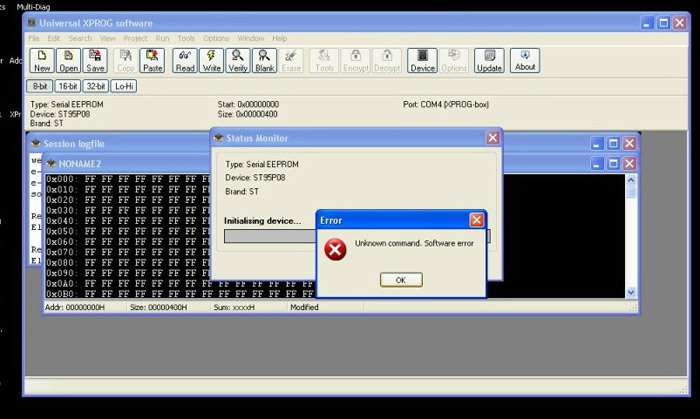Maximize the NONAME2 window
Screen dimensions: 700x419
613,163
